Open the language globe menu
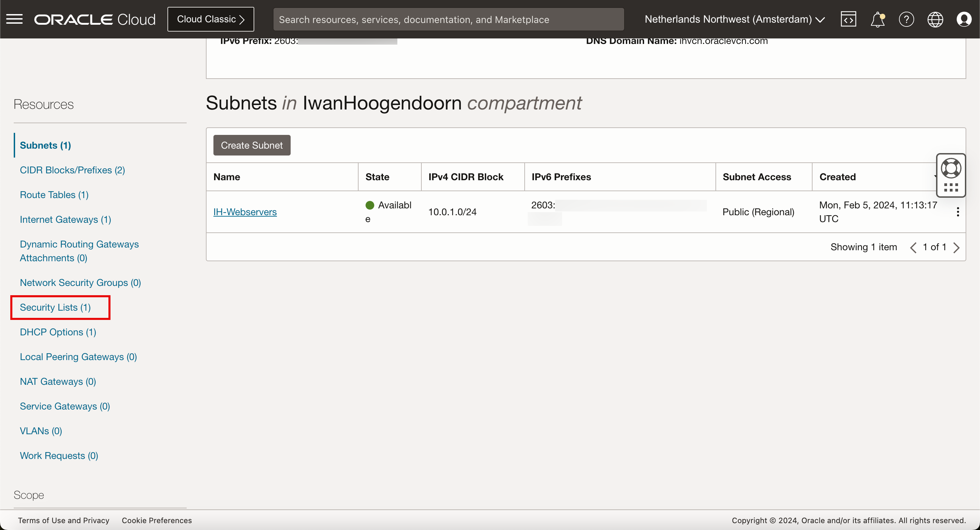 [935, 19]
